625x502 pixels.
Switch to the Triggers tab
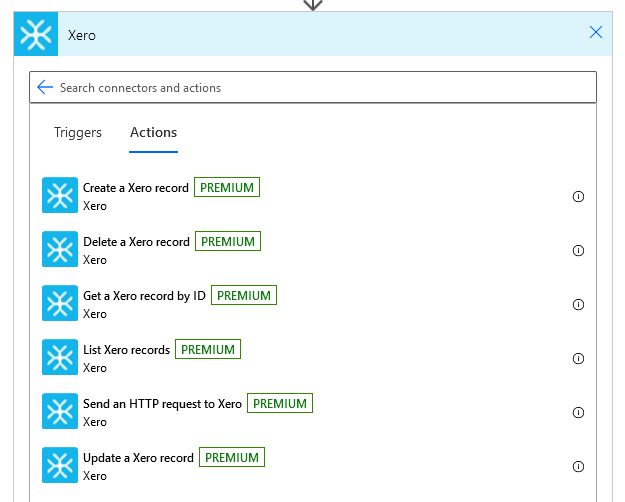click(x=78, y=132)
